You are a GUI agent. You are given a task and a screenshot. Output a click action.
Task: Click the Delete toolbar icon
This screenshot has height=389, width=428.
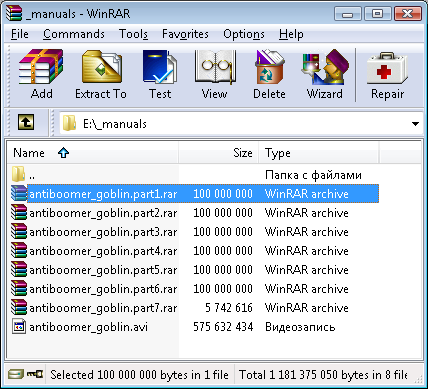pos(269,67)
